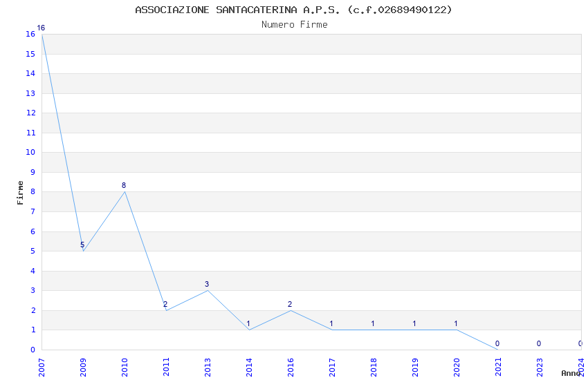Click y-axis tick value 5
Image resolution: width=588 pixels, height=380 pixels.
[33, 251]
